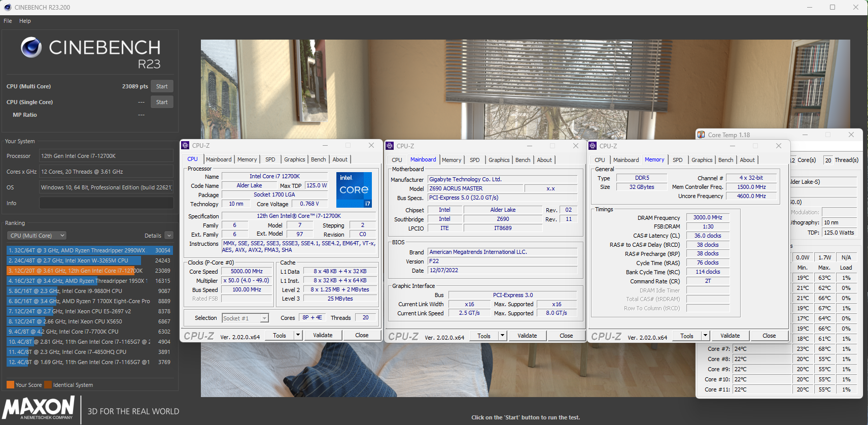
Task: Open About tab in first CPU-Z window
Action: click(340, 159)
